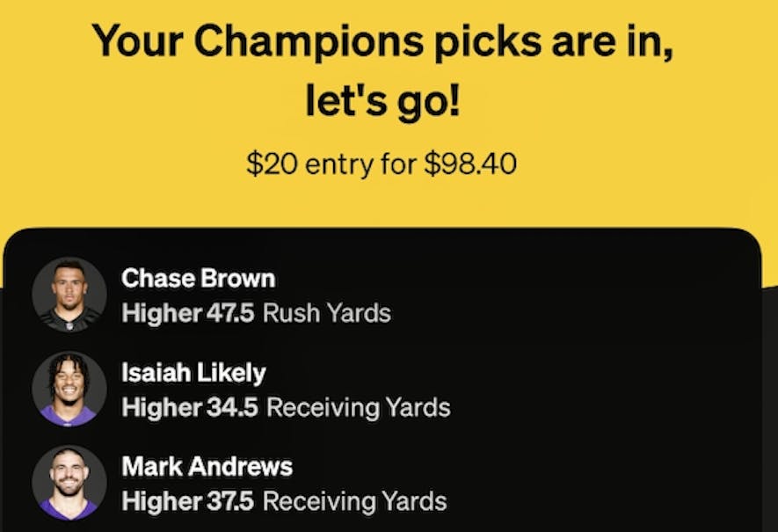
Task: Select Mark Andrews' profile photo
Action: 69,483
